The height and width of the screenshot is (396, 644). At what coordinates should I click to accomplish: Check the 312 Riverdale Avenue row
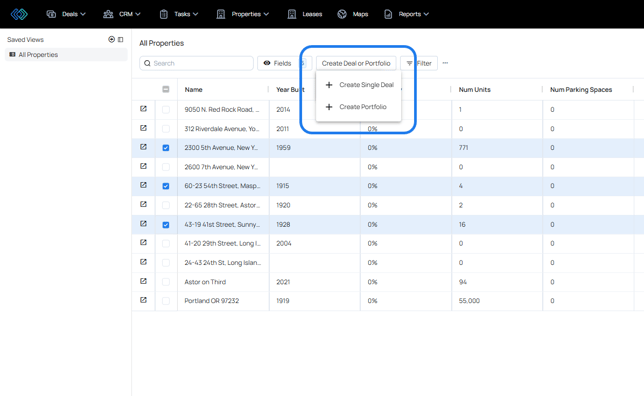tap(166, 129)
